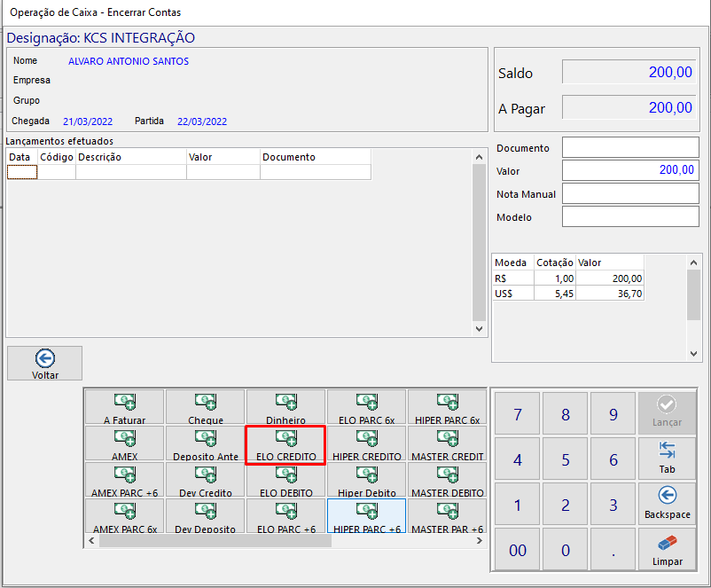The image size is (711, 588).
Task: Tap keypad digit 6
Action: pos(613,459)
